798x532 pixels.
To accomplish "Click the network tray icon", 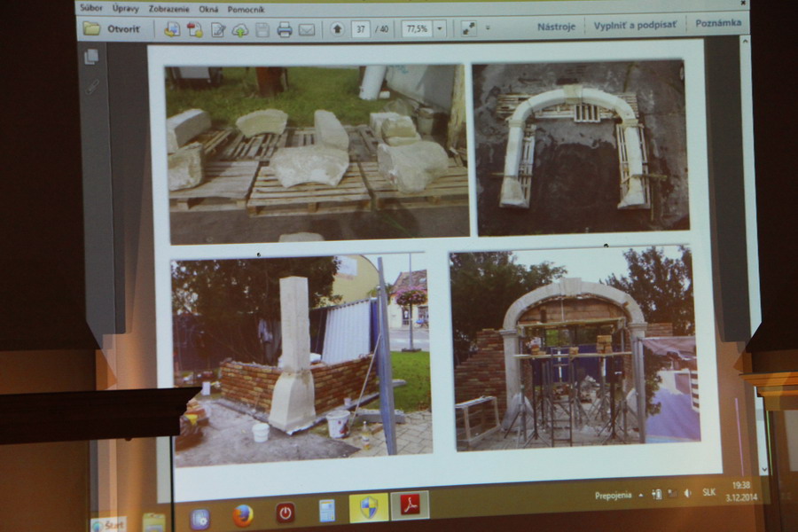I will point(672,493).
